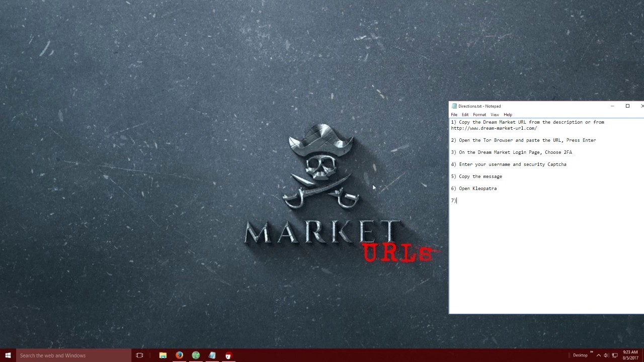Screen dimensions: 644x362
Task: Click the green globe taskbar icon
Action: click(x=196, y=355)
